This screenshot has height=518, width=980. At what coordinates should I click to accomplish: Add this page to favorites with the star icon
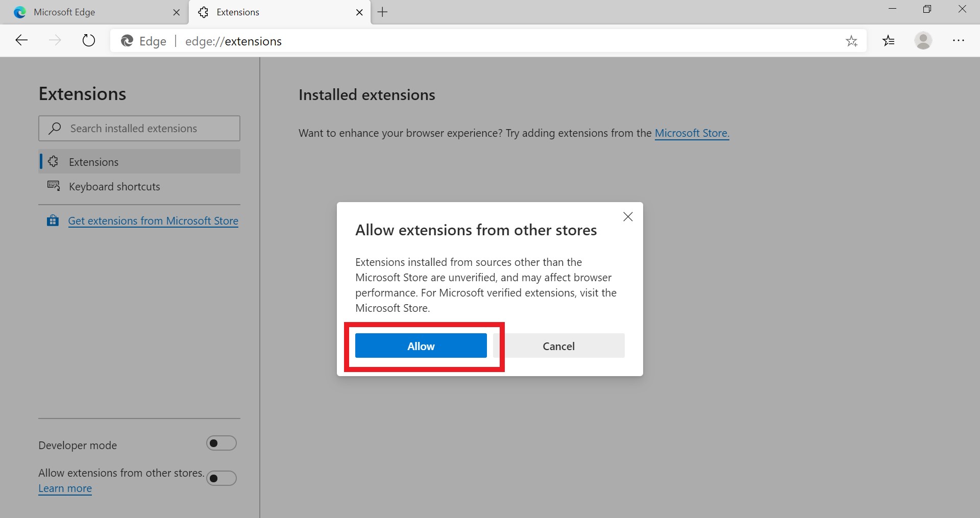(851, 41)
